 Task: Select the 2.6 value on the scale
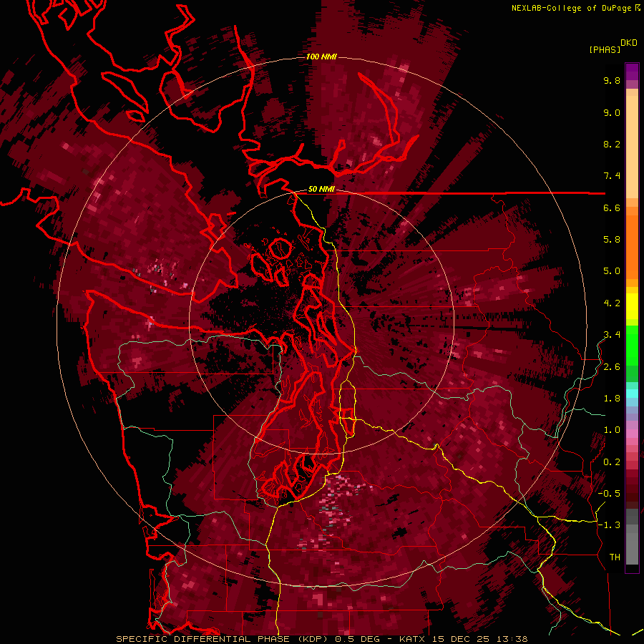tap(612, 367)
